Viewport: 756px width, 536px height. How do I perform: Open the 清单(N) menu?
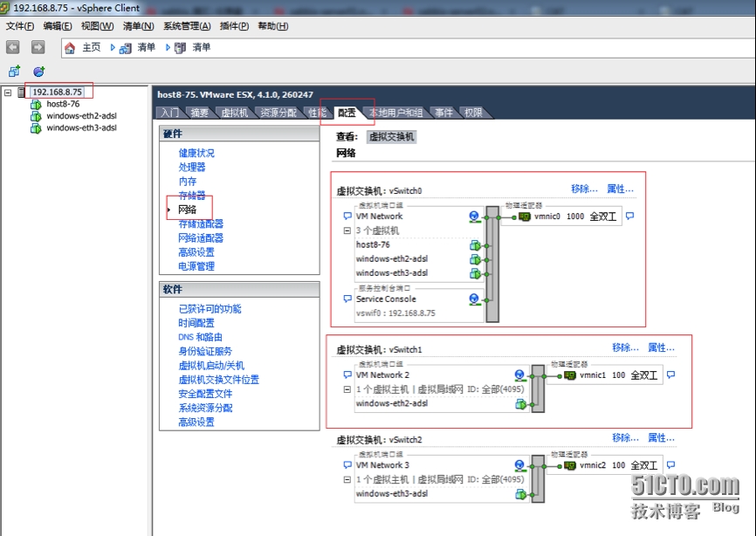[x=139, y=26]
